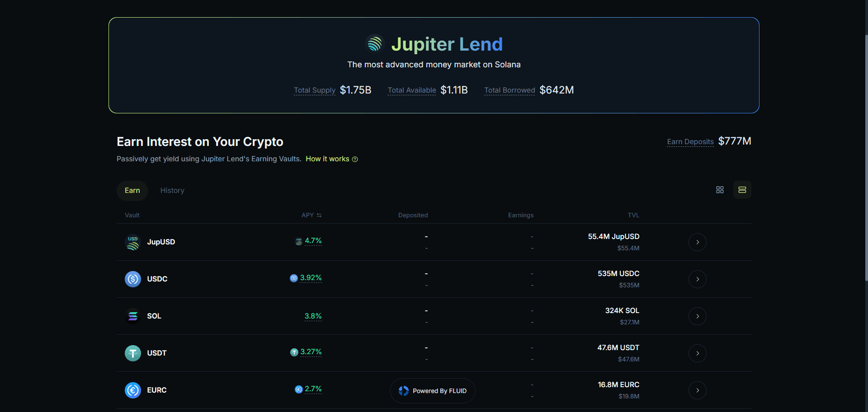The width and height of the screenshot is (868, 412).
Task: Switch to grid view layout icon
Action: 720,190
